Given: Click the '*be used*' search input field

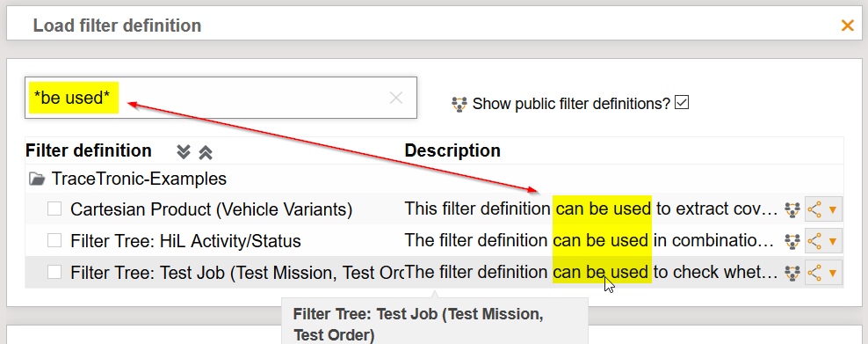Looking at the screenshot, I should (221, 98).
